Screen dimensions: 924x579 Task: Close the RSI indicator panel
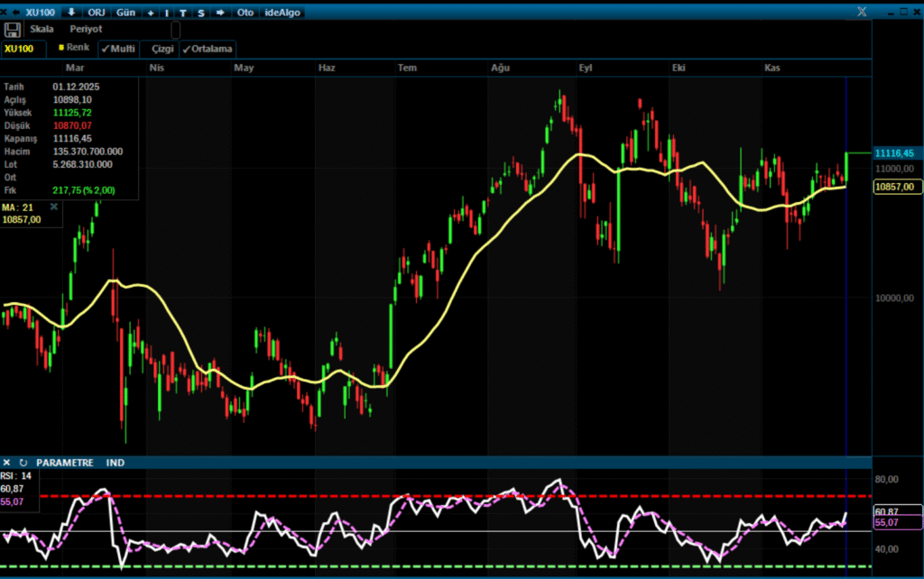(x=7, y=463)
